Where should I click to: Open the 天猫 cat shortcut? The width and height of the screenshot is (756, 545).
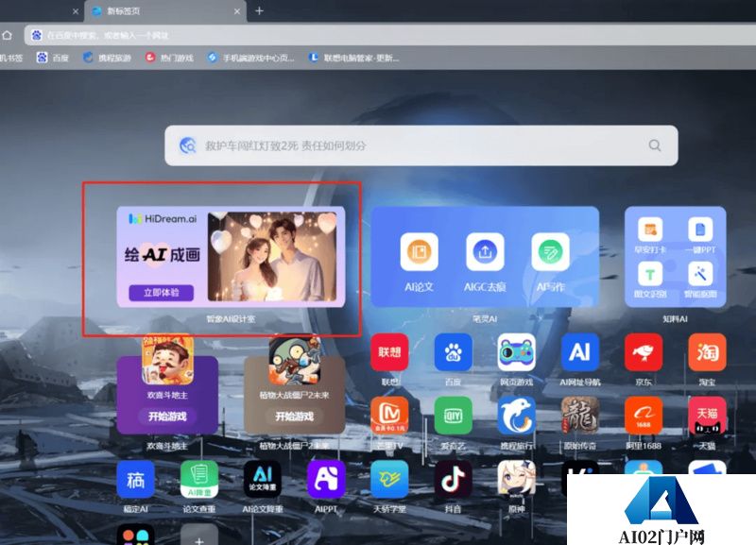pyautogui.click(x=707, y=416)
